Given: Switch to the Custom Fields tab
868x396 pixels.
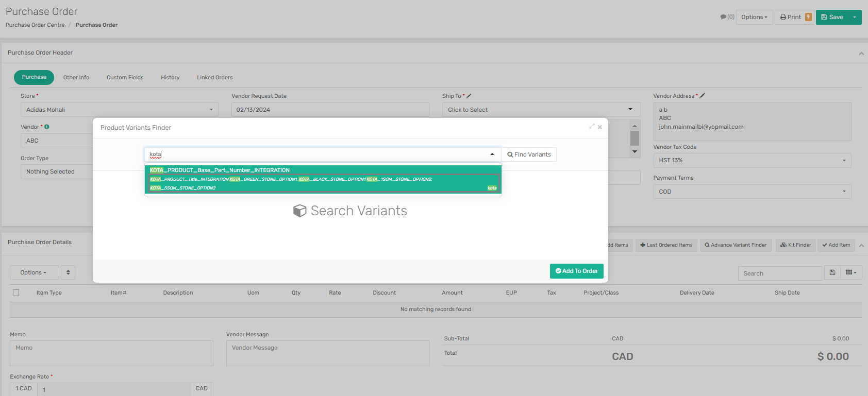Looking at the screenshot, I should coord(125,77).
